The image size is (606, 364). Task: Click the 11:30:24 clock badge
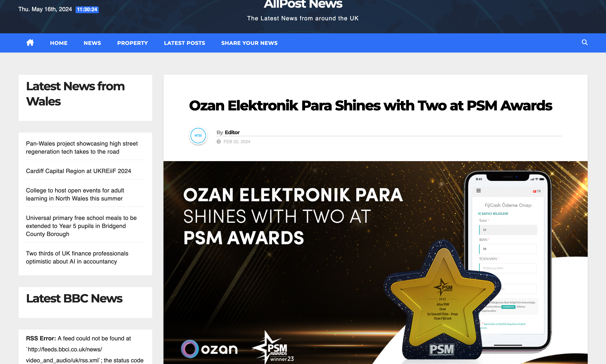(x=87, y=10)
